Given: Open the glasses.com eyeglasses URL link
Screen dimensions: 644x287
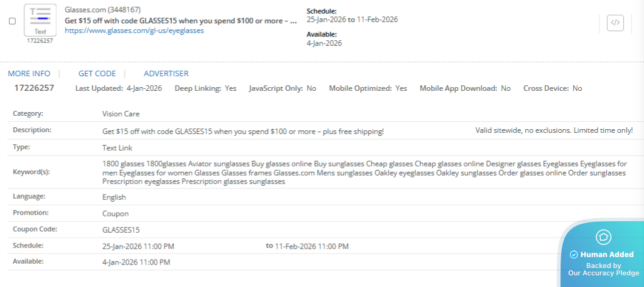Looking at the screenshot, I should 134,30.
